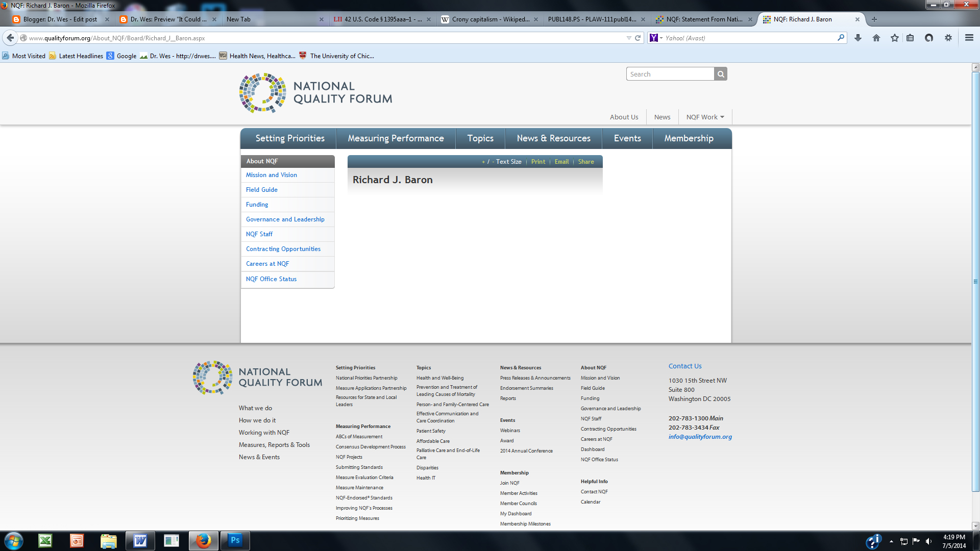The height and width of the screenshot is (551, 980).
Task: Open the Windows Start button
Action: (x=14, y=541)
